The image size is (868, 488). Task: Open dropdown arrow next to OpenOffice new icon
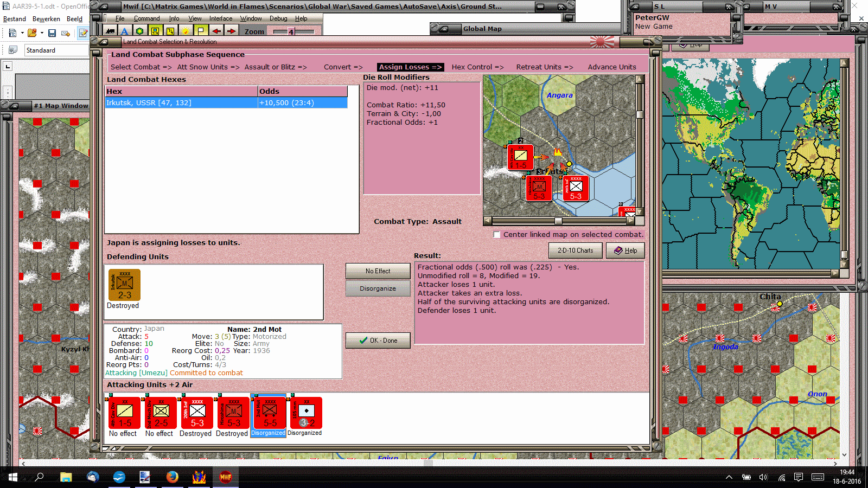tap(22, 33)
